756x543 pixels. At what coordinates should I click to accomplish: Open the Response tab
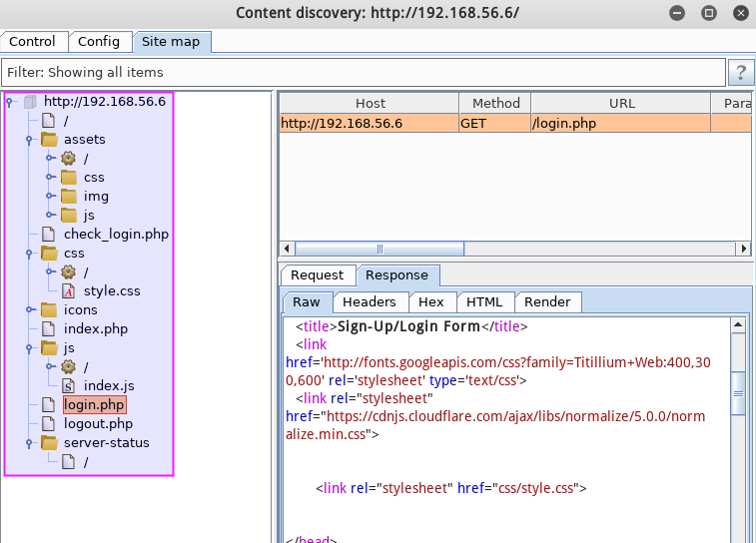click(397, 275)
